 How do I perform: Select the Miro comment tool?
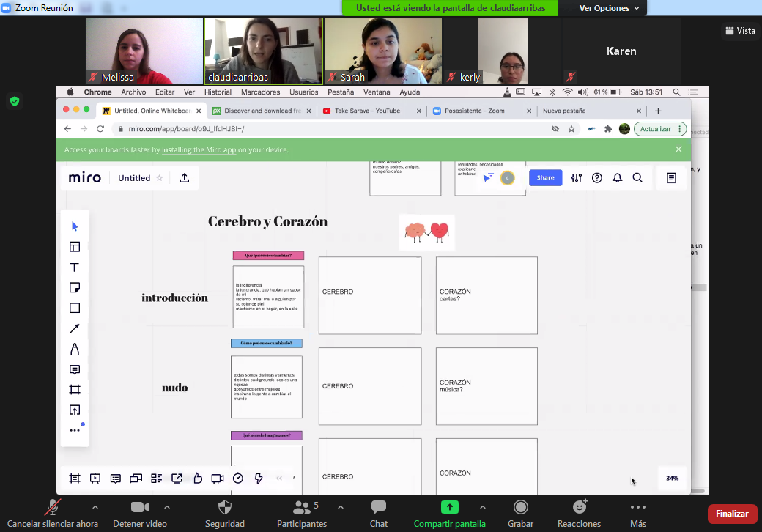point(74,370)
